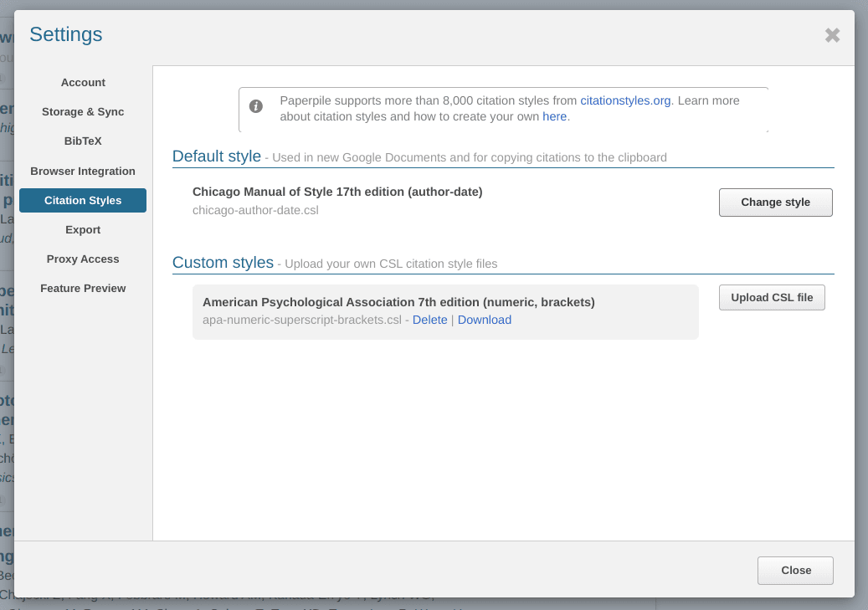Click the Settings dialog title
Viewport: 868px width, 610px height.
(66, 34)
